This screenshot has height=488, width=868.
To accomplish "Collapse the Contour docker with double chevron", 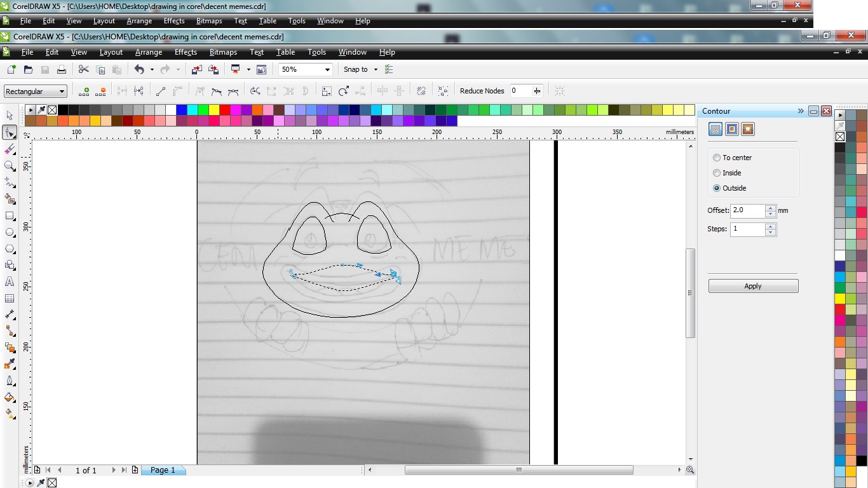I will [x=801, y=111].
